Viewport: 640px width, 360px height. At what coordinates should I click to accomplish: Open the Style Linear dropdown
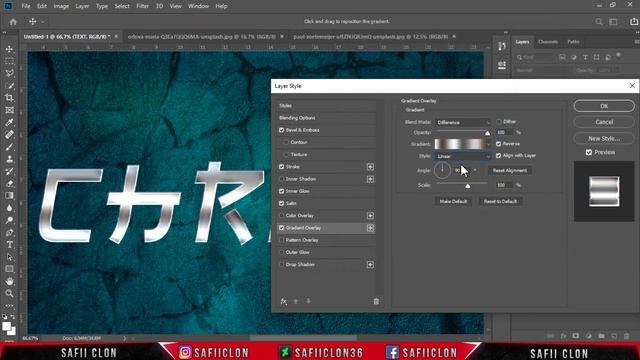pyautogui.click(x=462, y=156)
